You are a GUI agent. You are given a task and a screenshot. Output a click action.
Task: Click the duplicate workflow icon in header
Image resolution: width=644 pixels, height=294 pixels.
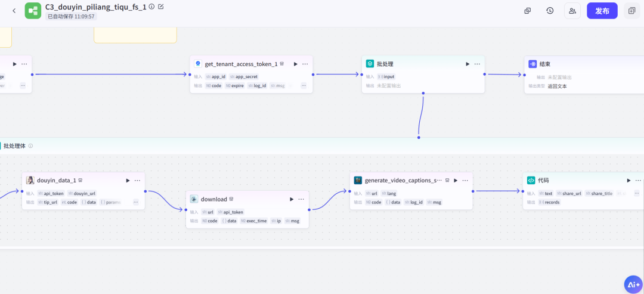[x=528, y=11]
